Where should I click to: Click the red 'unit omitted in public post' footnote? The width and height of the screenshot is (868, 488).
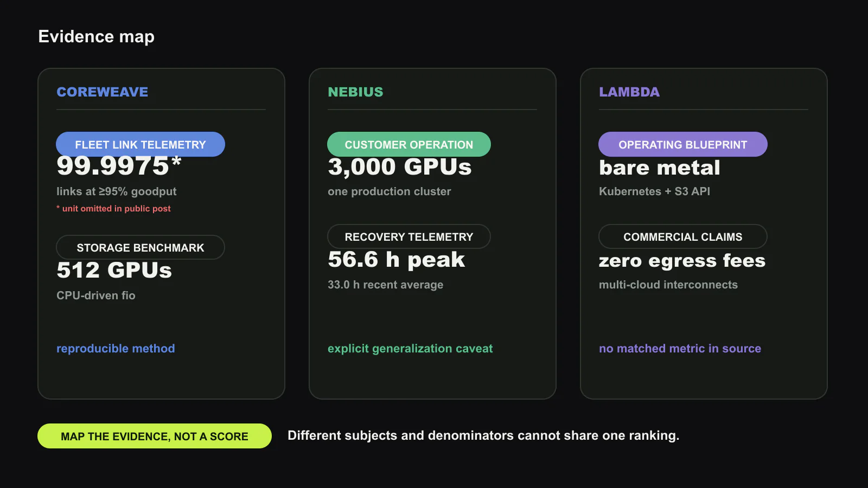coord(113,208)
